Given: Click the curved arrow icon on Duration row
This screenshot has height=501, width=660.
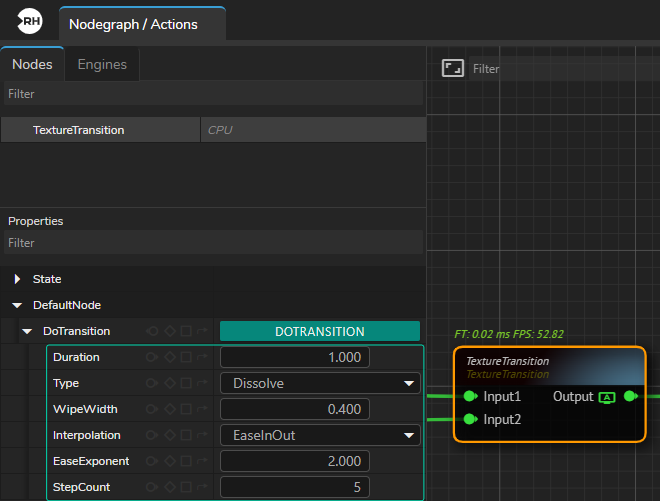Looking at the screenshot, I should [x=202, y=357].
